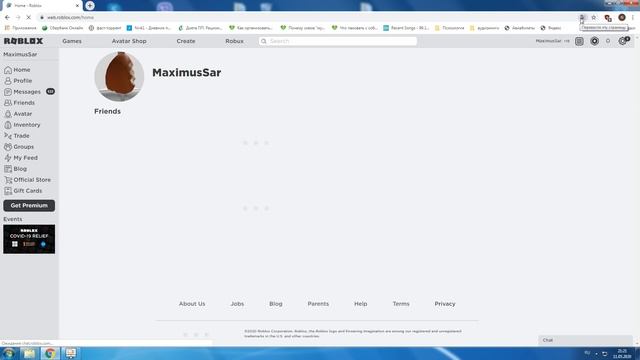Open the Jobs footer link
Image resolution: width=640 pixels, height=360 pixels.
pos(237,304)
